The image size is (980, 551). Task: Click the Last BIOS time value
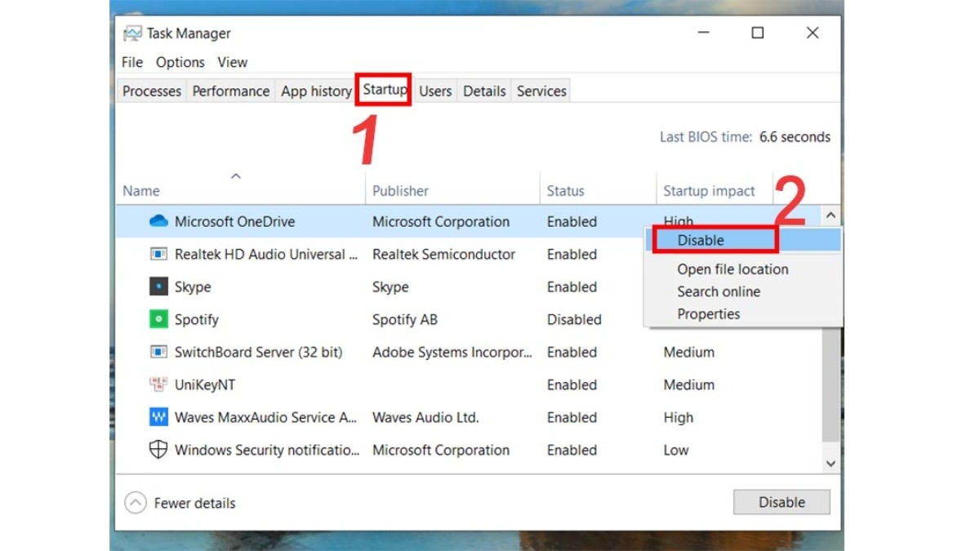[x=795, y=137]
